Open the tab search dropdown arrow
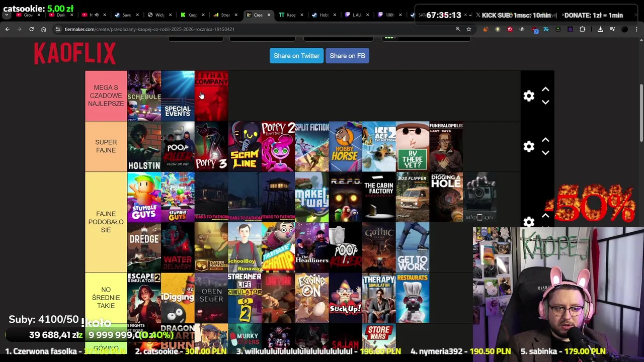Screen dimensions: 644x362 pos(7,15)
